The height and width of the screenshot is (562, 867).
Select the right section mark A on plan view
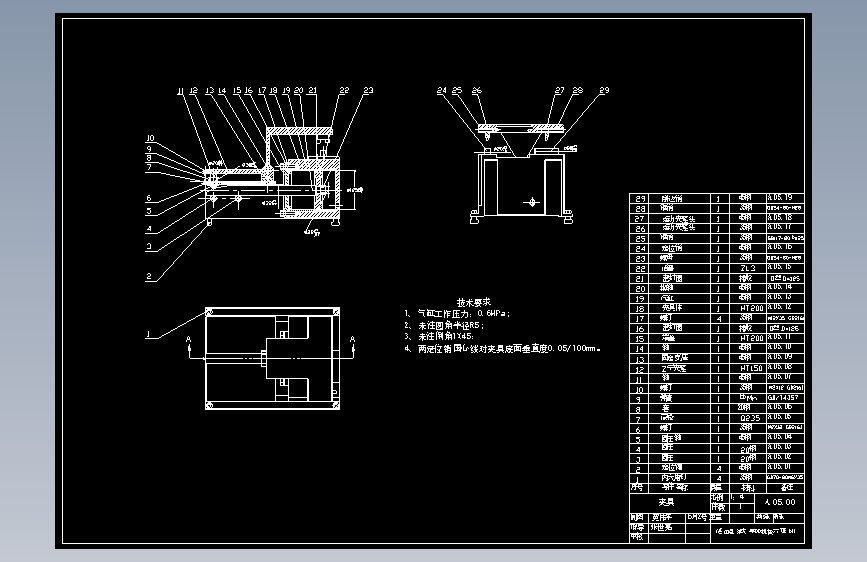coord(352,339)
